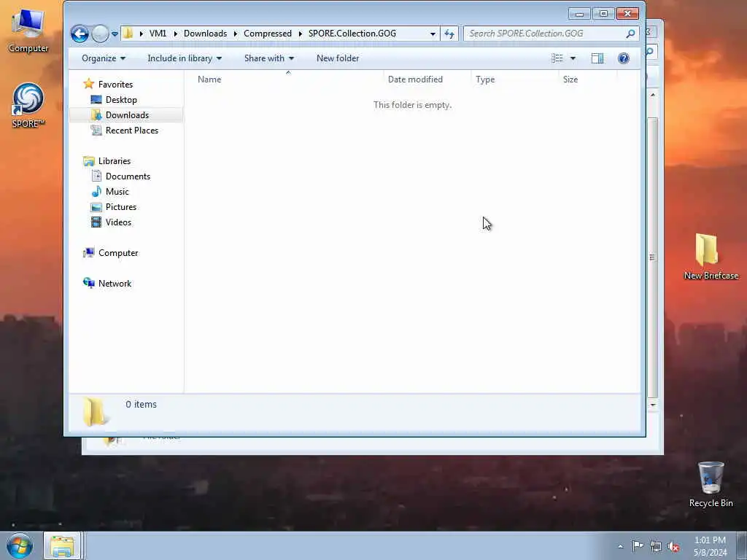Open the view options dropdown arrow

click(x=573, y=58)
